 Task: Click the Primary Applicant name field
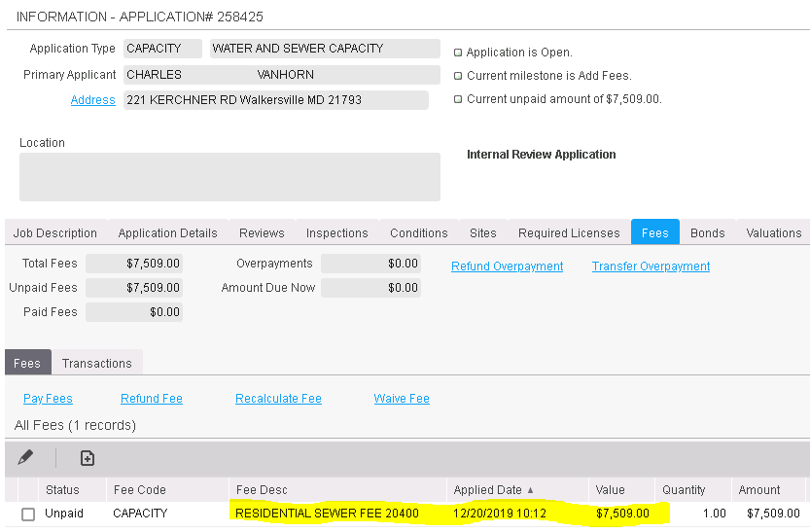282,75
